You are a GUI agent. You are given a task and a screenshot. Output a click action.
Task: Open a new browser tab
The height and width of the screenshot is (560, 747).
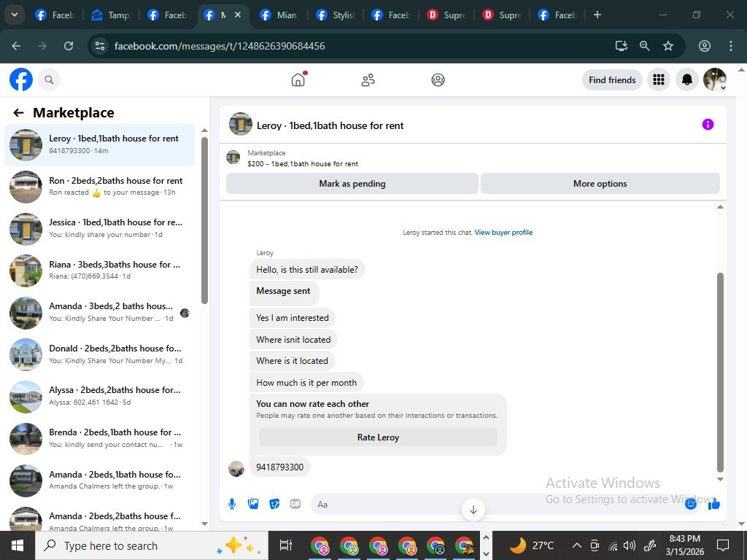pos(597,15)
